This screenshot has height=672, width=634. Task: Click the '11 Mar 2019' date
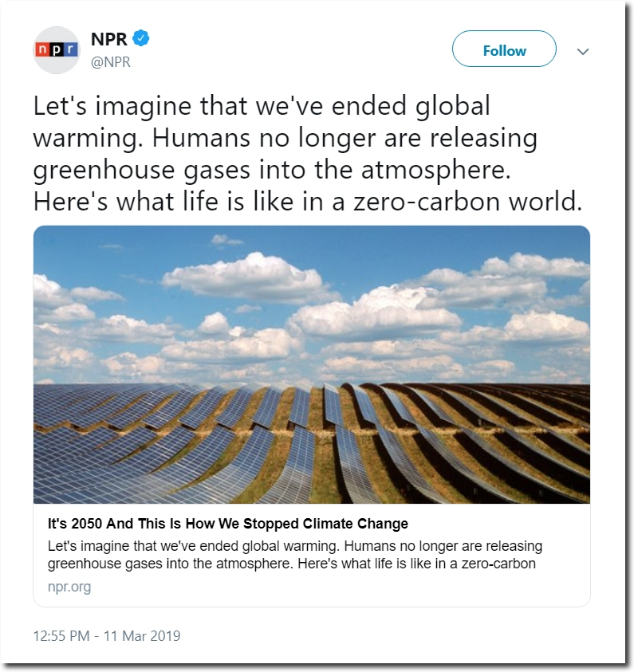coord(142,635)
